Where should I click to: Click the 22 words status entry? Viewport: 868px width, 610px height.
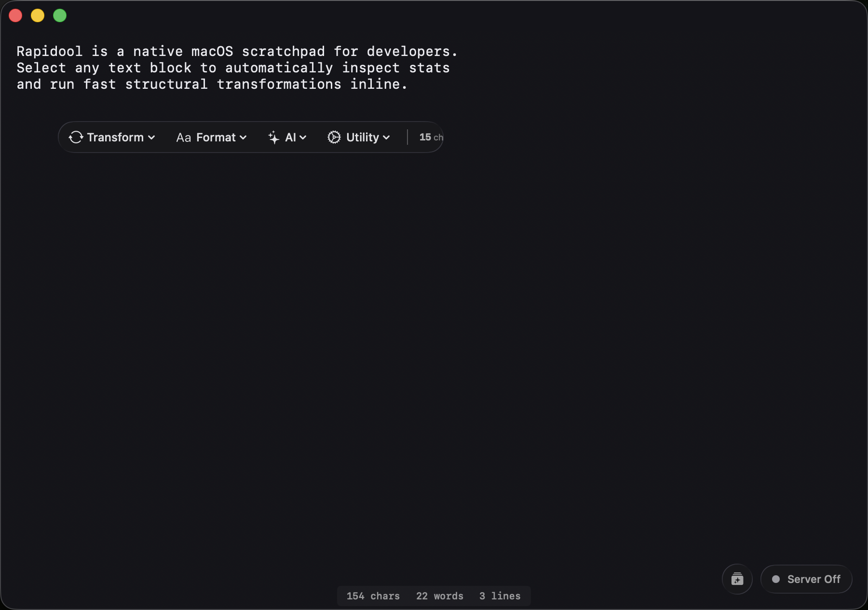(440, 596)
